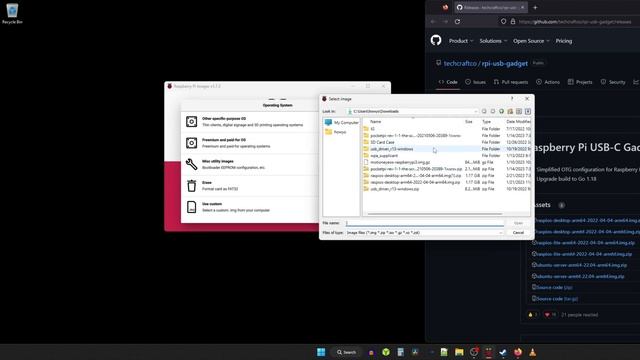Expand 'Files of type' filter dropdown
The width and height of the screenshot is (640, 360).
click(x=500, y=233)
